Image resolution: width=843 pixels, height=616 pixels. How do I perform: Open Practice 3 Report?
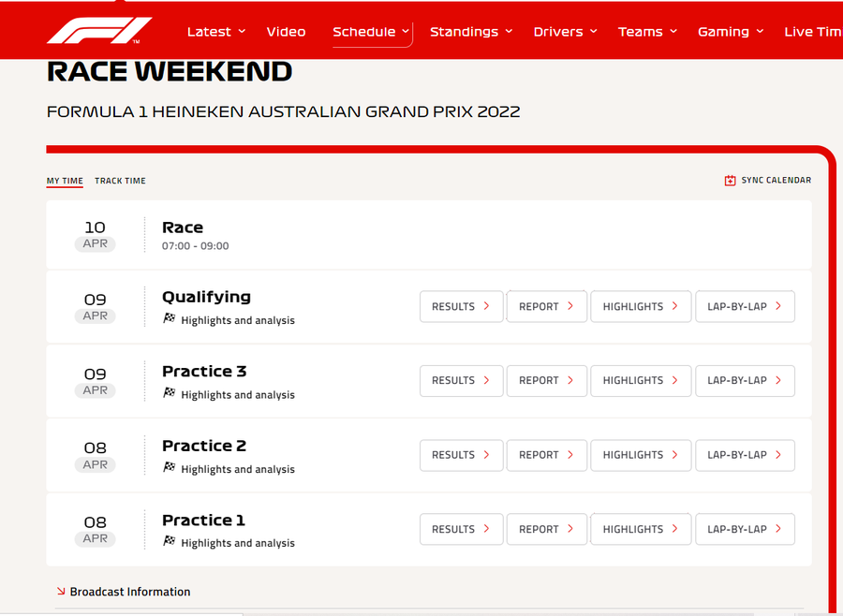coord(547,381)
